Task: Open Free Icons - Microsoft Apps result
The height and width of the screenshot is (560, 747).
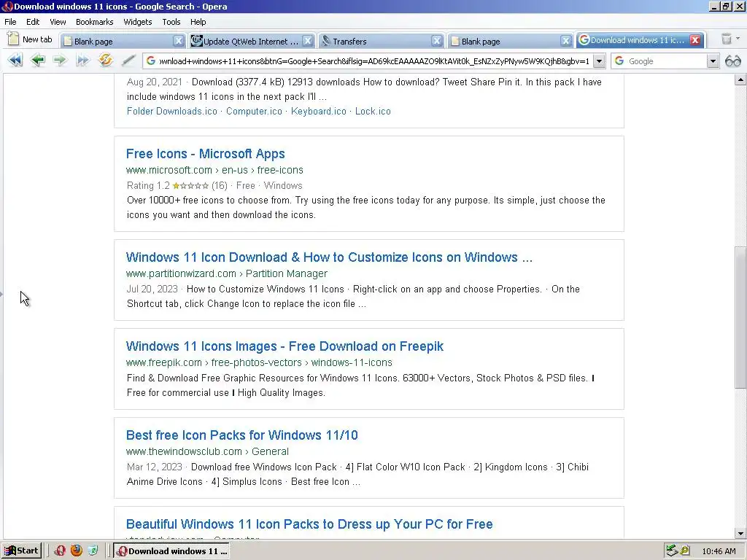Action: click(205, 154)
